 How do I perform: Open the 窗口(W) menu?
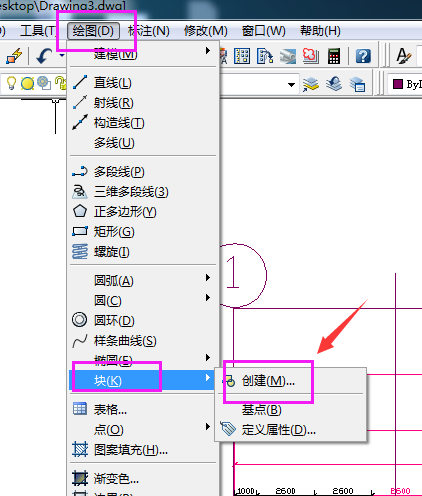tap(264, 31)
